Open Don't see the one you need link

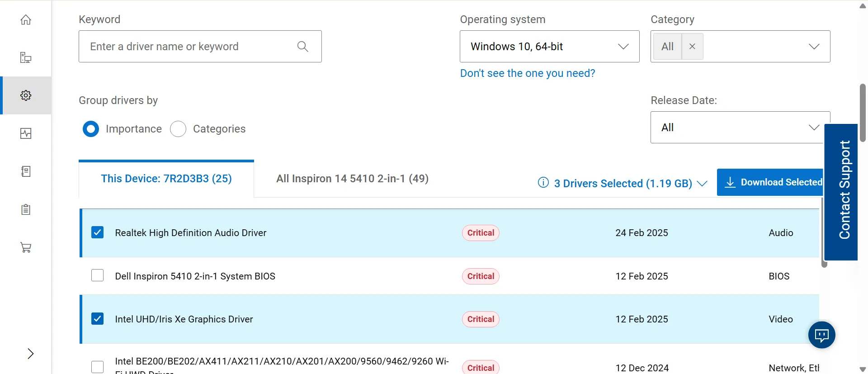click(528, 73)
